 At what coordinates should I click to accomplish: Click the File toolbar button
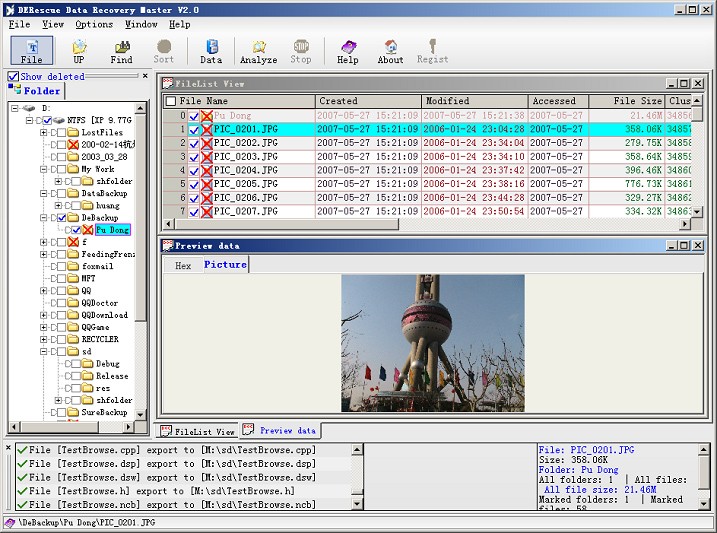[32, 51]
